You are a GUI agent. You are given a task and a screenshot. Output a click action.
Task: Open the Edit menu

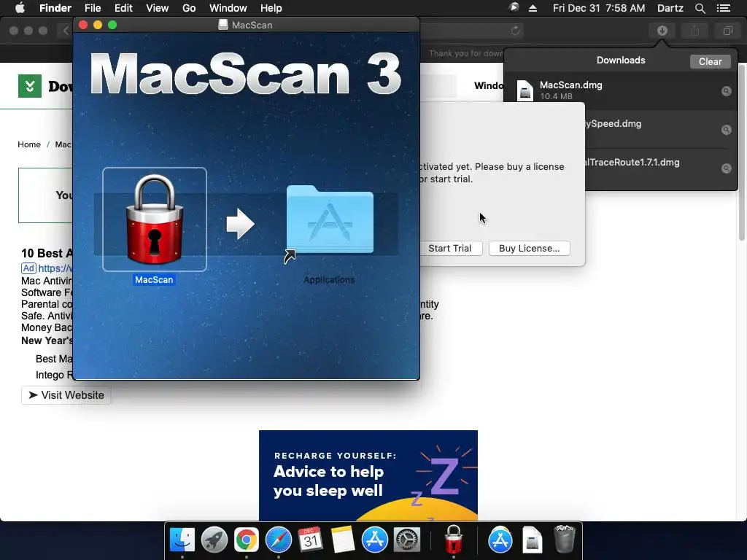coord(123,8)
